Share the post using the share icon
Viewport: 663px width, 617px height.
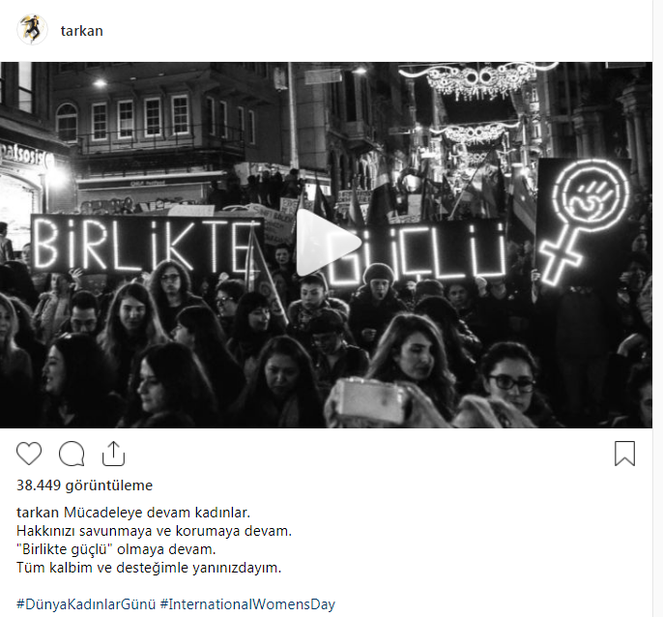[x=113, y=454]
